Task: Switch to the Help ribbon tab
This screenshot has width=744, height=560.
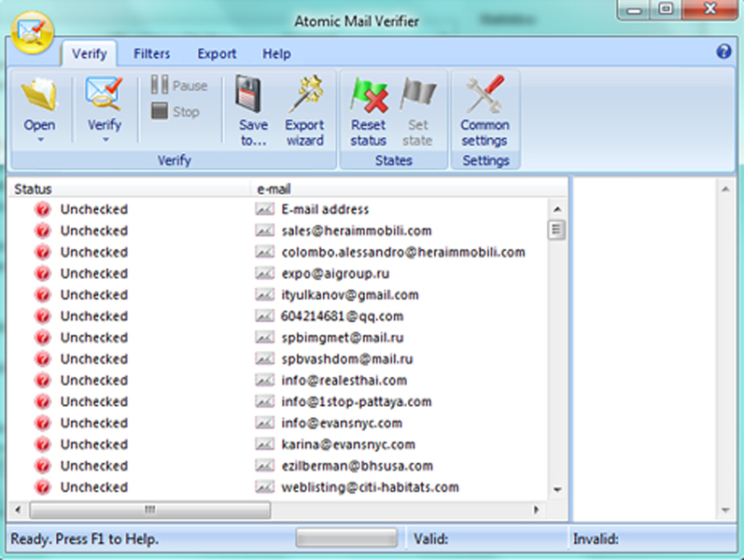Action: click(276, 53)
